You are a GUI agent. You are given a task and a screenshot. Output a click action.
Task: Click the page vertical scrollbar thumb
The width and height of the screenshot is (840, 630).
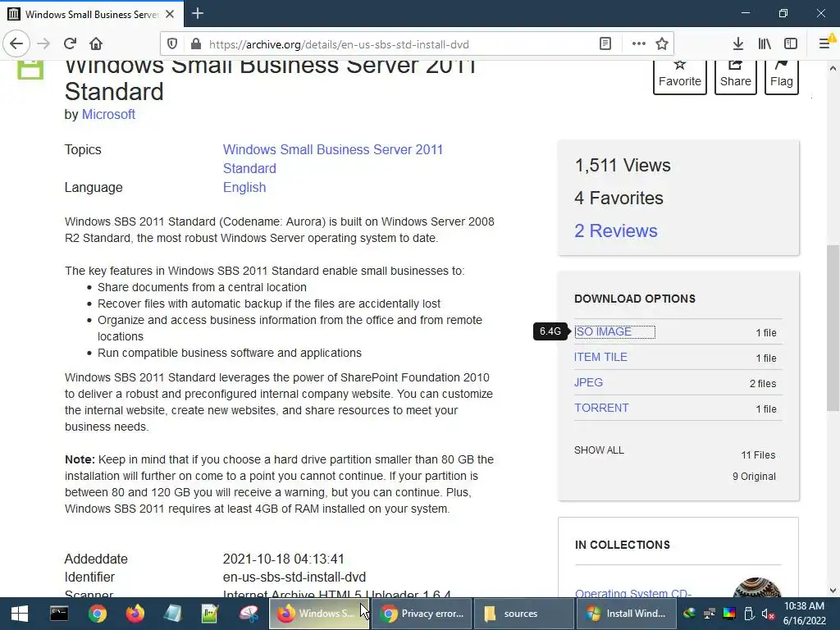click(x=833, y=328)
